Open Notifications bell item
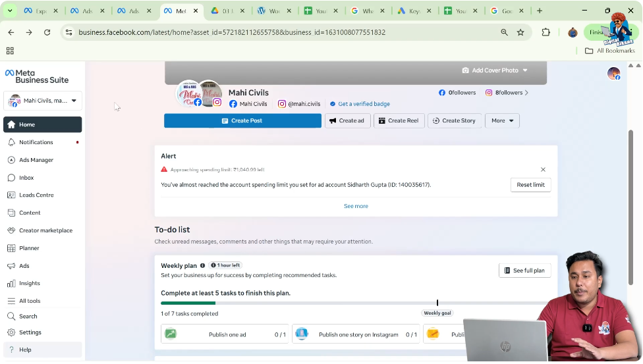Screen dimensions: 643x364 pos(43,142)
